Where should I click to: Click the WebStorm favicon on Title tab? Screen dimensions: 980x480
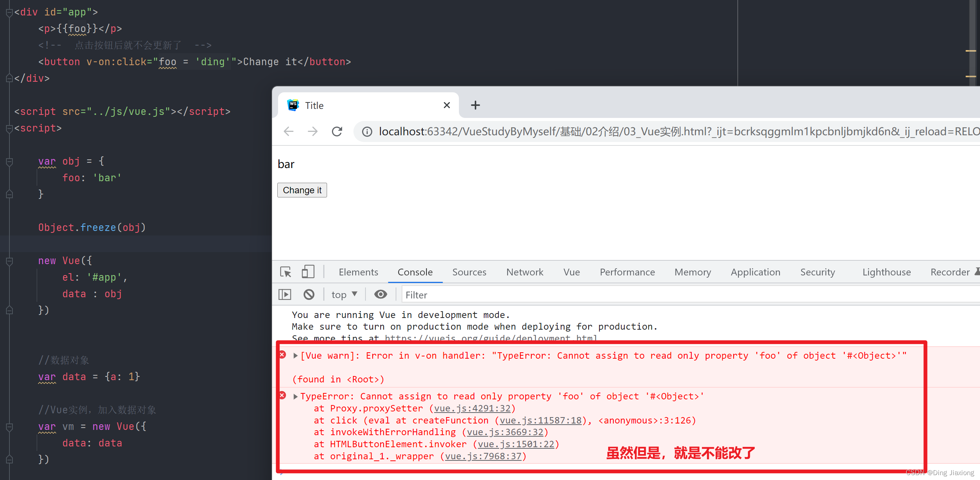coord(293,105)
